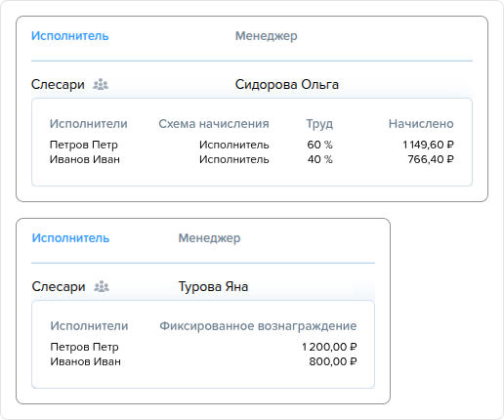Click the Фиксированное вознаграждение column header

(x=258, y=326)
